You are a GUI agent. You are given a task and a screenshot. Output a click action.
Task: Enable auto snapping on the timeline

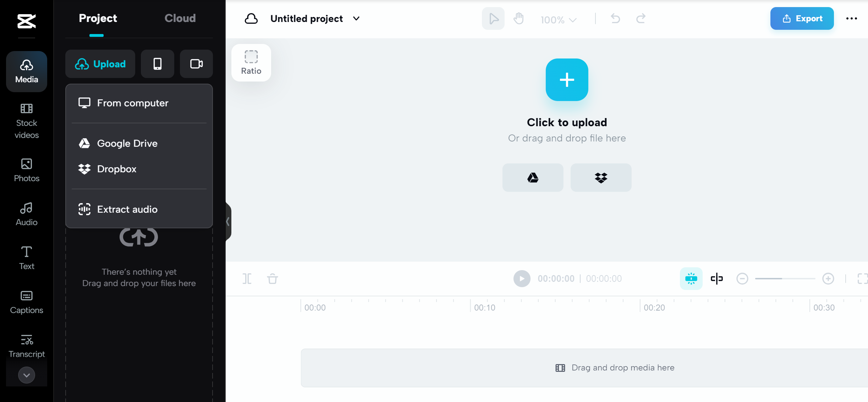pos(691,279)
